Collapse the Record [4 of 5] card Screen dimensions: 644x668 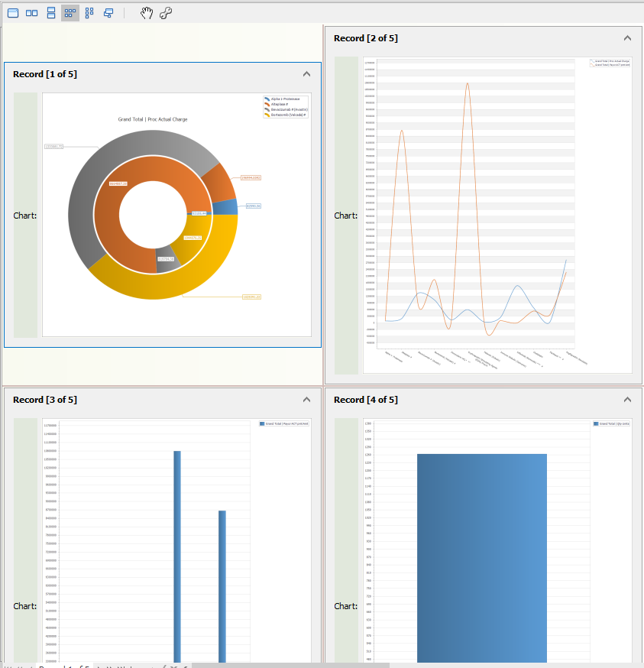pyautogui.click(x=627, y=400)
